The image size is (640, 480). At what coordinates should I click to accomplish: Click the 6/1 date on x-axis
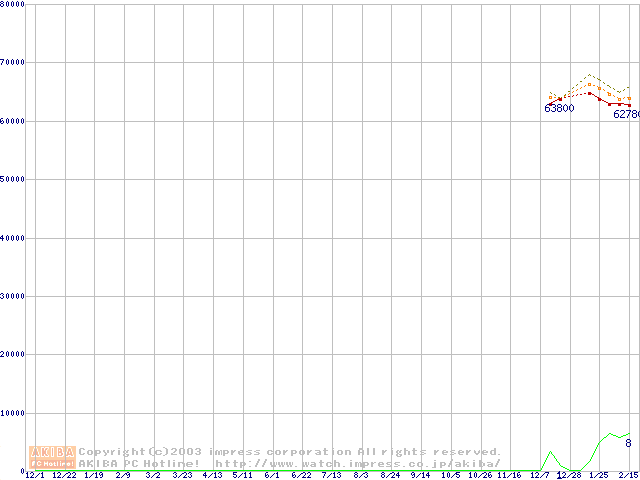271,476
